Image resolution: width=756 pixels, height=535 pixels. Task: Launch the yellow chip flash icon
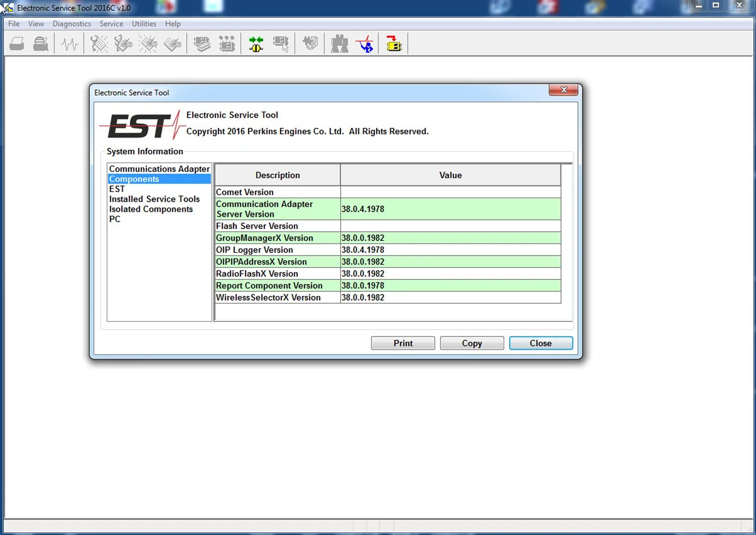click(394, 44)
